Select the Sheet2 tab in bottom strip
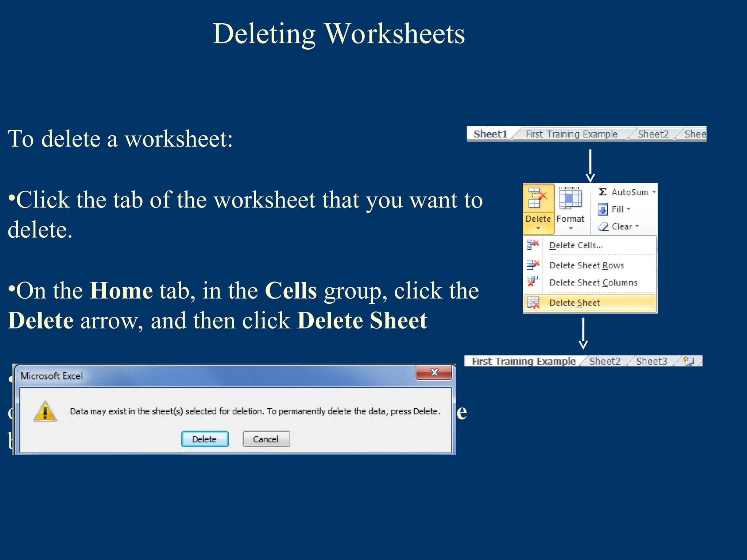Screen dimensions: 747x560 click(605, 361)
